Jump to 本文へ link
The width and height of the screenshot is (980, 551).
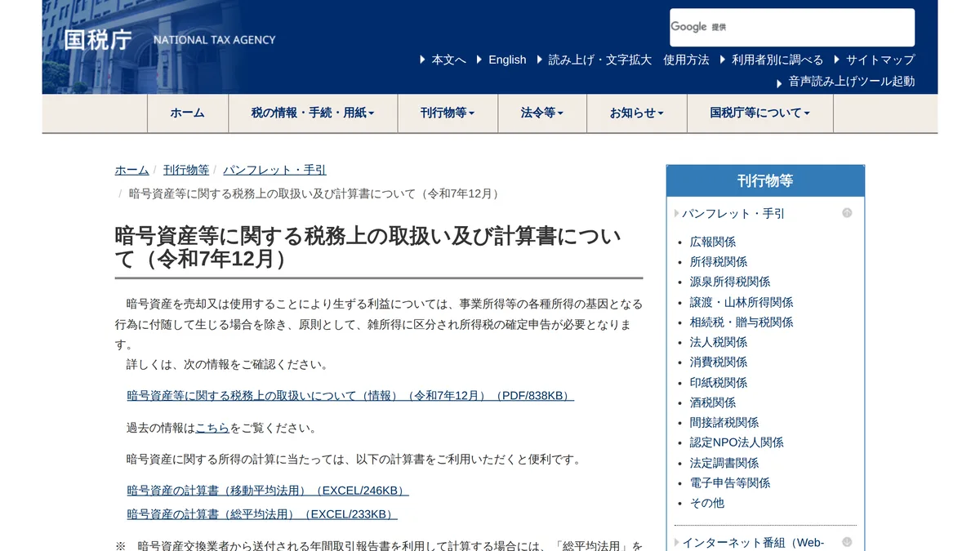448,60
